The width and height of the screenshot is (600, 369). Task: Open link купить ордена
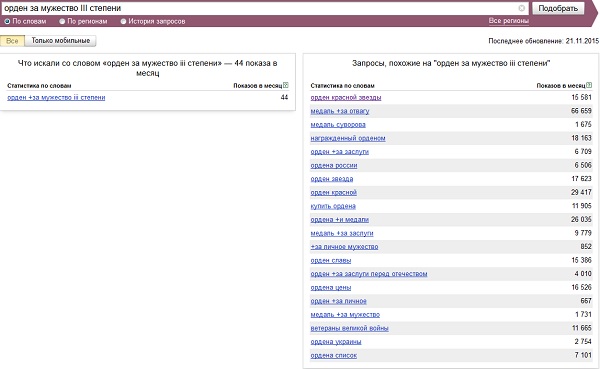point(333,206)
